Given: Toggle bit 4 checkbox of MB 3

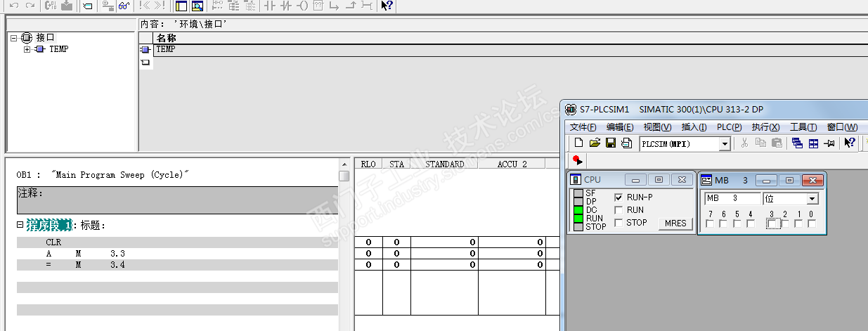Looking at the screenshot, I should pos(751,224).
